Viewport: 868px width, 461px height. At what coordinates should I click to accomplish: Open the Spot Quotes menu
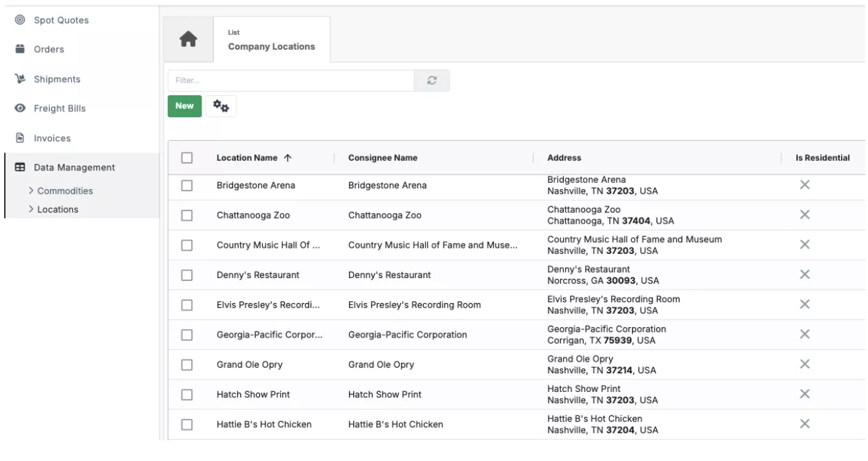61,20
